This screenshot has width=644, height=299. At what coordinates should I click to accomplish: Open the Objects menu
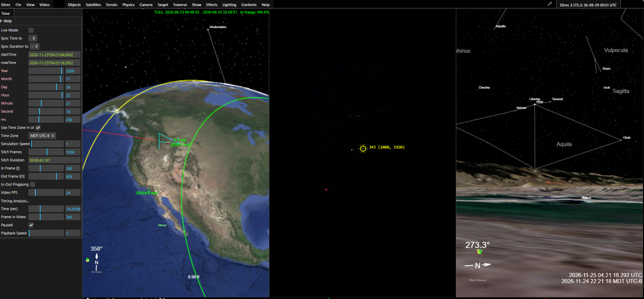pyautogui.click(x=74, y=5)
